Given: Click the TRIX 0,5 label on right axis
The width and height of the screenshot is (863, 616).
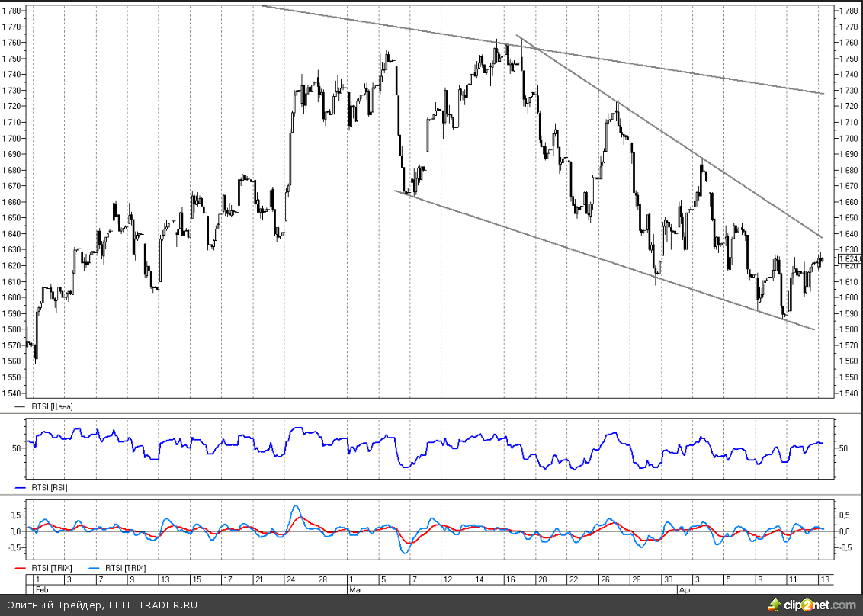Looking at the screenshot, I should pos(844,515).
